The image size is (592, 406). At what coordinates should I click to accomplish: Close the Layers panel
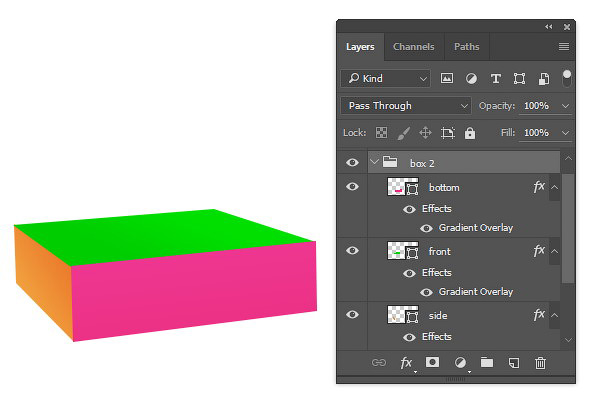(x=567, y=27)
